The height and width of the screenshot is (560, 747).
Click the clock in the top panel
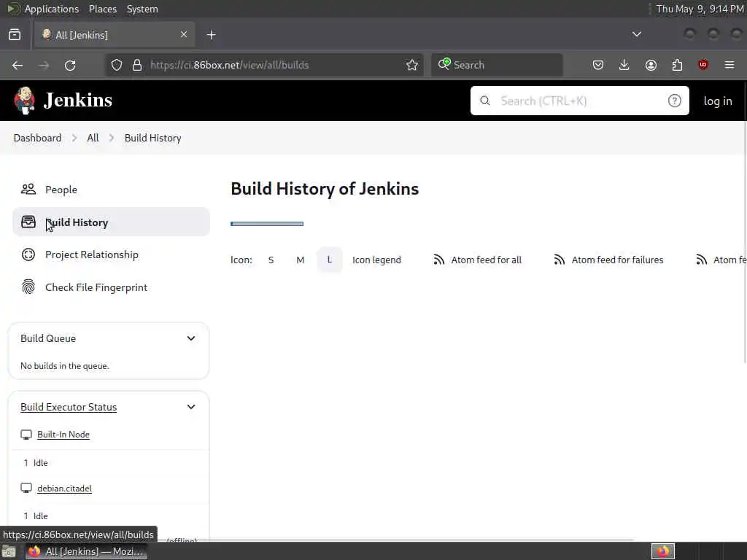click(x=700, y=9)
